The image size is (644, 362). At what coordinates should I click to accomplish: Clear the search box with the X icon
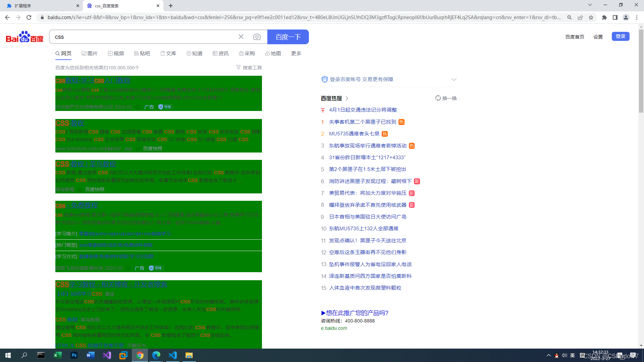pos(241,37)
